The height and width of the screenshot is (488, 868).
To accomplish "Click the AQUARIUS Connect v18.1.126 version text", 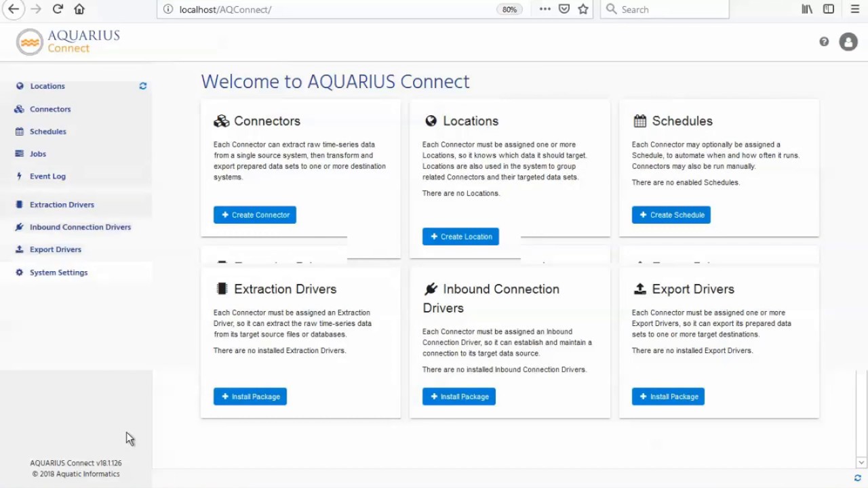I will [76, 464].
